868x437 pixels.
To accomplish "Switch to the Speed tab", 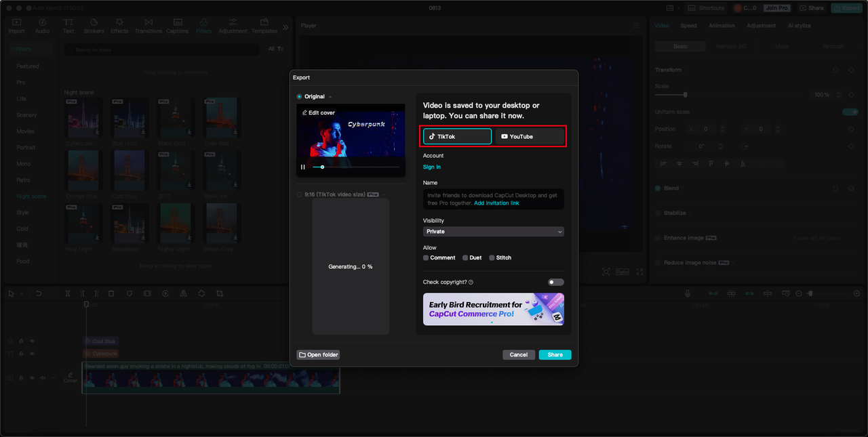I will [x=688, y=25].
